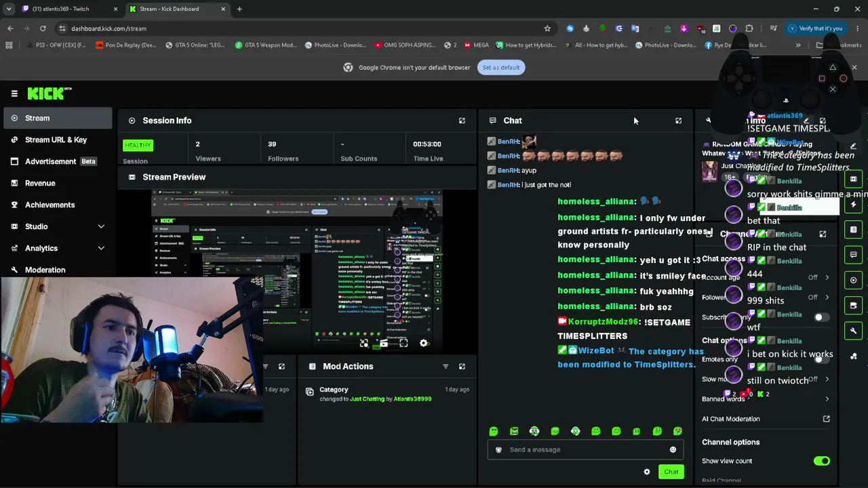Open the Chrome tab search dropdown
The image size is (868, 488).
tap(9, 9)
